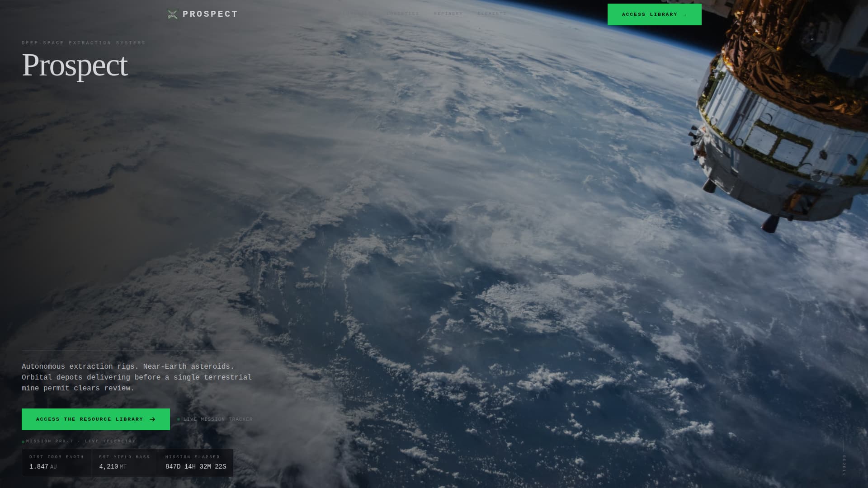Open the Elements nav item
868x488 pixels.
coord(492,14)
